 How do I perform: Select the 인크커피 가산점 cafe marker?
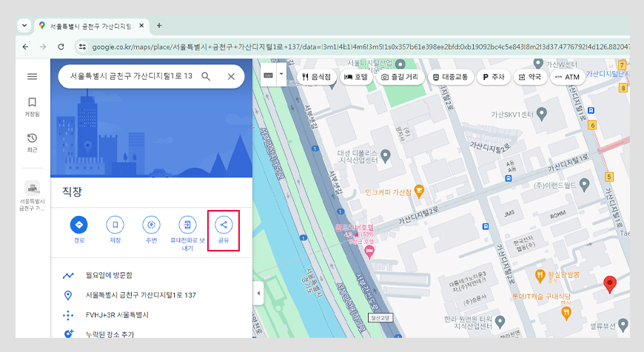point(419,192)
